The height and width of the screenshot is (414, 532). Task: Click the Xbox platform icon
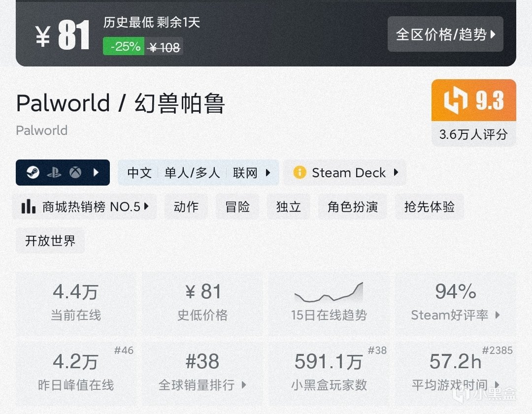75,173
